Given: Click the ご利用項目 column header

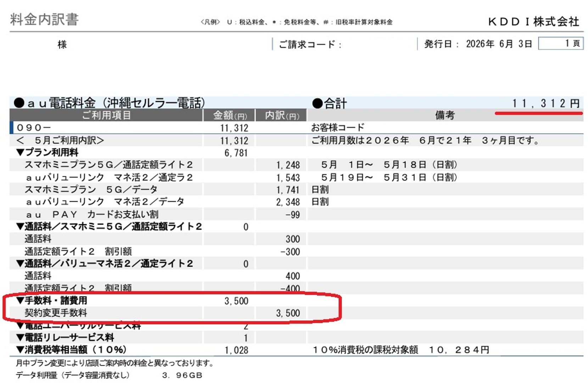Looking at the screenshot, I should (106, 115).
